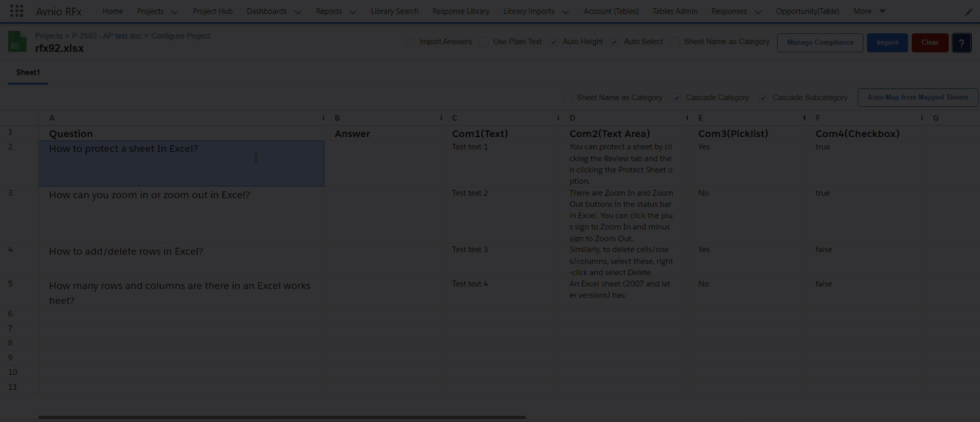Click the horizontal scrollbar at bottom
The height and width of the screenshot is (422, 980).
point(281,417)
